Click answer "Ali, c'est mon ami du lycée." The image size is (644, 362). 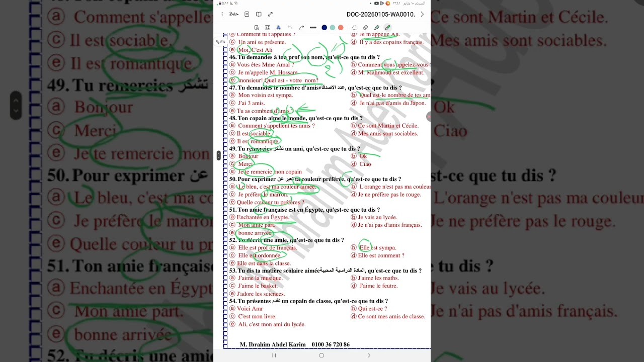tap(272, 324)
